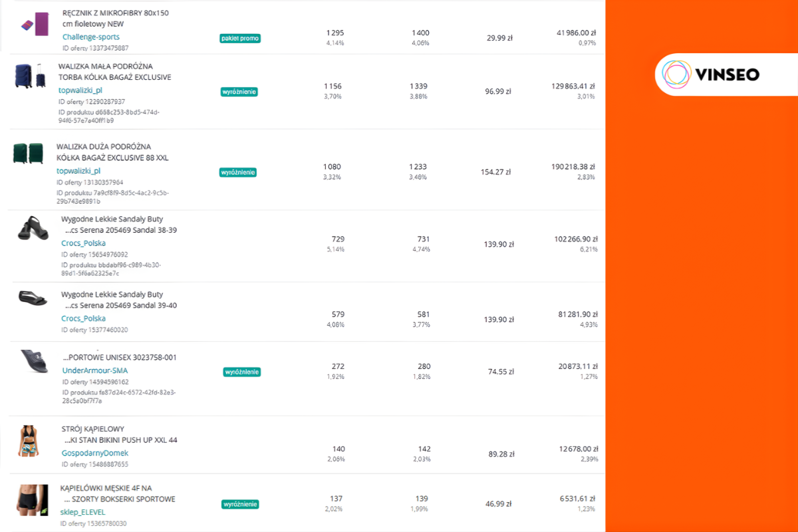Click price 29.99 zł
The height and width of the screenshot is (532, 798).
point(499,38)
